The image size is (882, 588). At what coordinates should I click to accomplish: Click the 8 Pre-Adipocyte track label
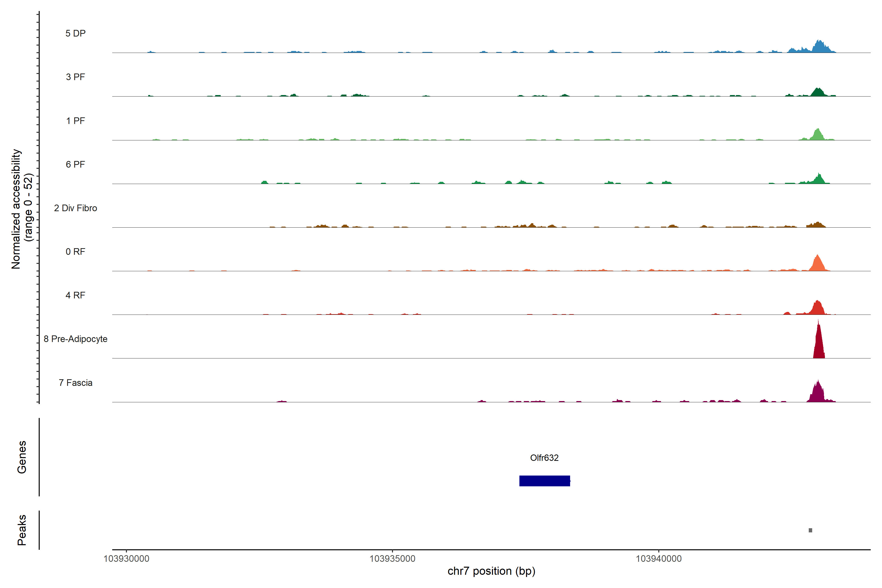pyautogui.click(x=75, y=339)
